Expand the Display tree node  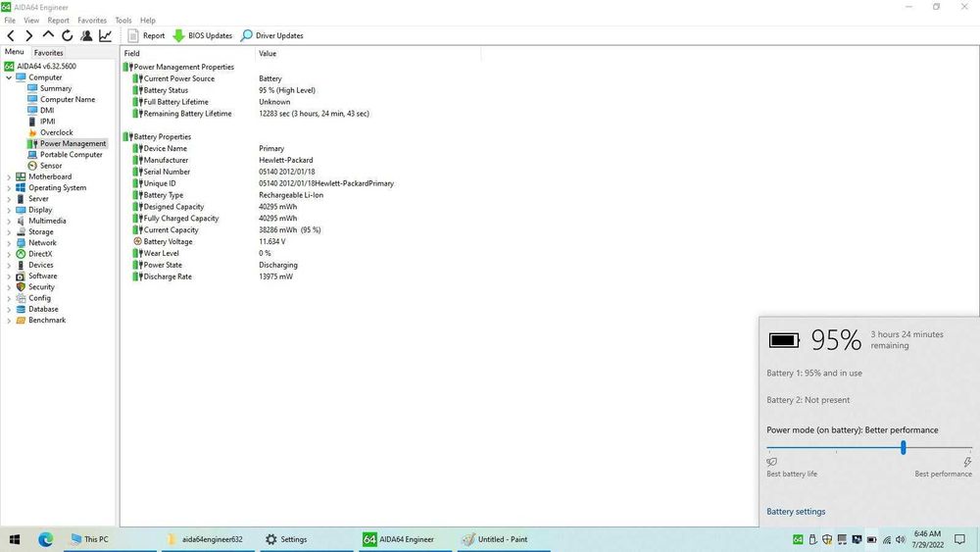click(9, 210)
